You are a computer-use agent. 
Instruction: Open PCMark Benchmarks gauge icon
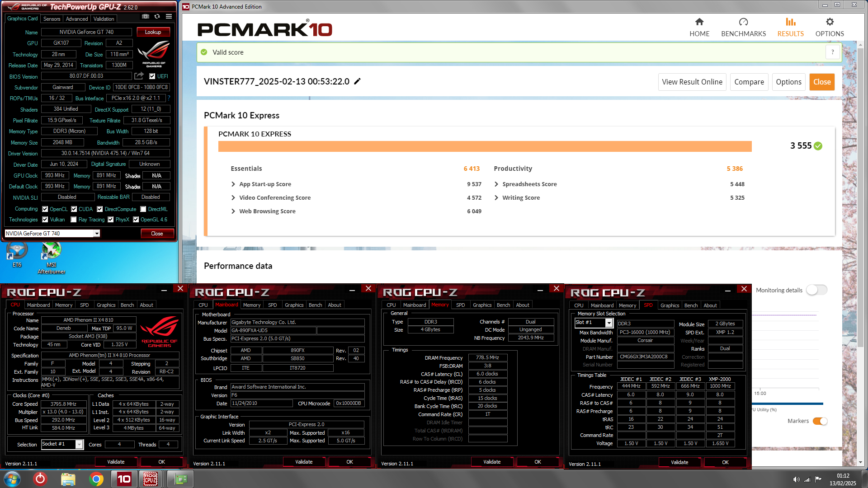[743, 22]
